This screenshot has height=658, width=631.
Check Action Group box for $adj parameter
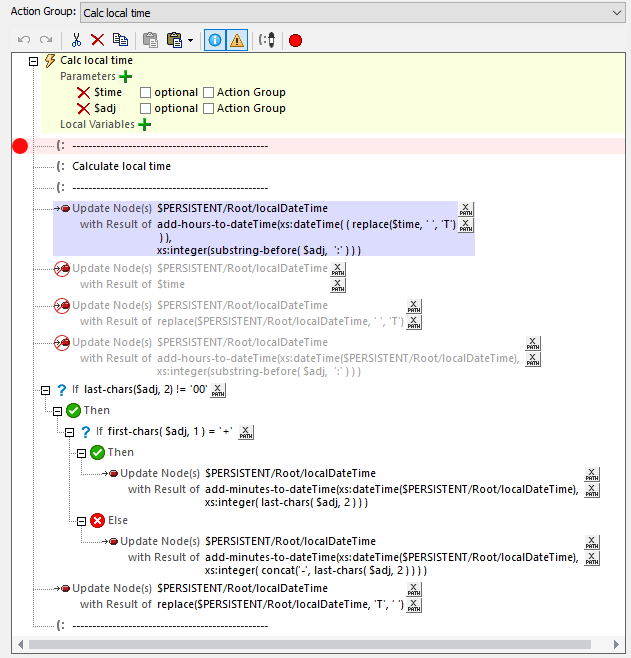[208, 108]
